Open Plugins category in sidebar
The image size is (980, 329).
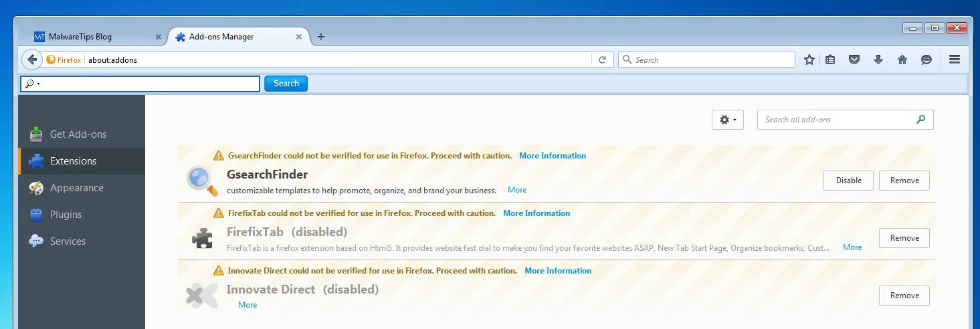(x=82, y=215)
